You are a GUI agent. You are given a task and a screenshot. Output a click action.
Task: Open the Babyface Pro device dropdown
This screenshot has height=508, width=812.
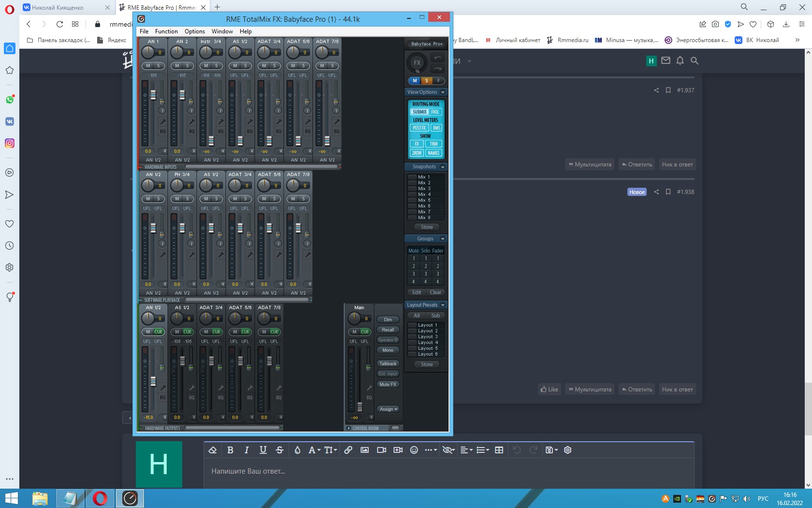(x=426, y=44)
